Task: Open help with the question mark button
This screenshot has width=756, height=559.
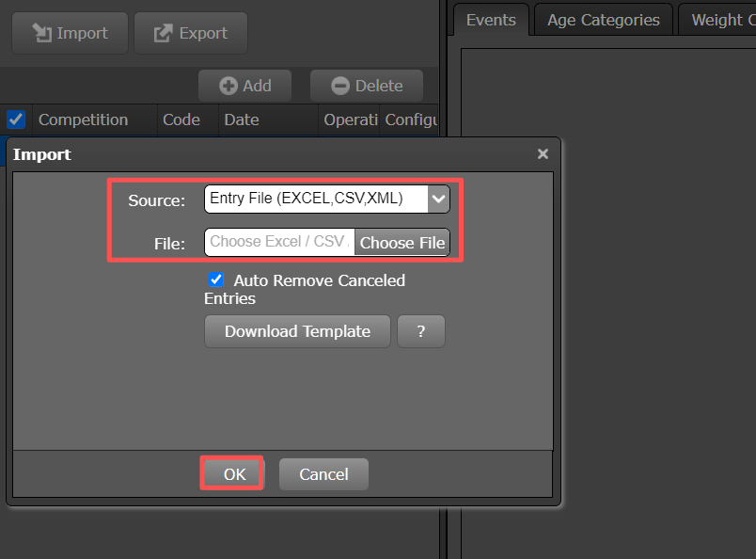Action: pyautogui.click(x=421, y=331)
